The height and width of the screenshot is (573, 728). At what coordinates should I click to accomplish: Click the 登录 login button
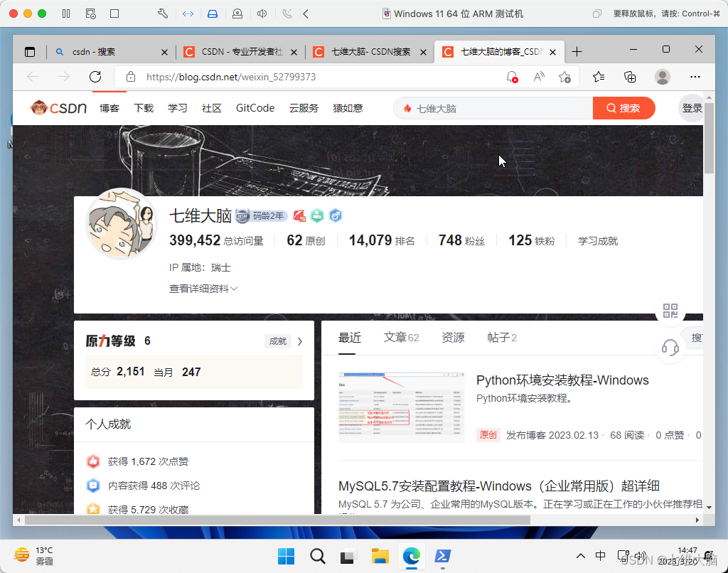(x=692, y=108)
